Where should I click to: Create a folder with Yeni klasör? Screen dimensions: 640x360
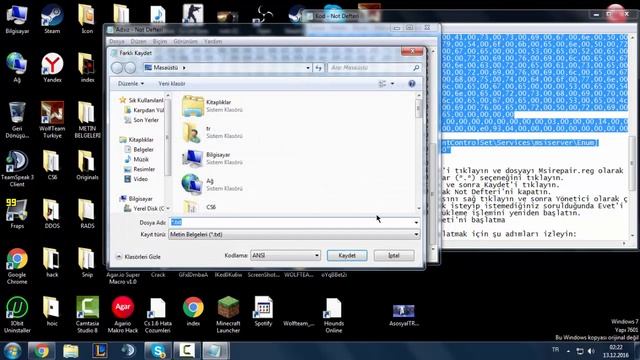[172, 84]
